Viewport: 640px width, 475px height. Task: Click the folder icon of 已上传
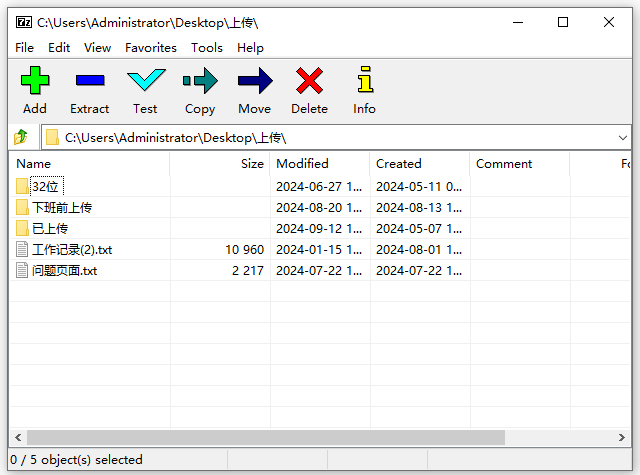(22, 228)
